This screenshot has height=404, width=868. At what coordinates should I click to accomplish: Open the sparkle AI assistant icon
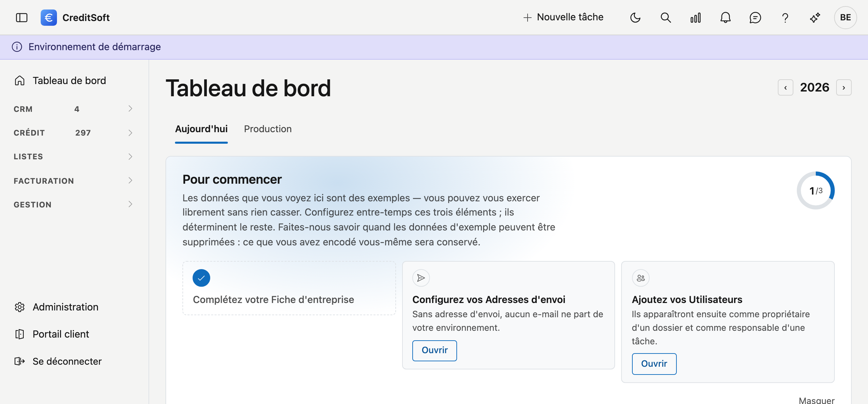(x=815, y=18)
